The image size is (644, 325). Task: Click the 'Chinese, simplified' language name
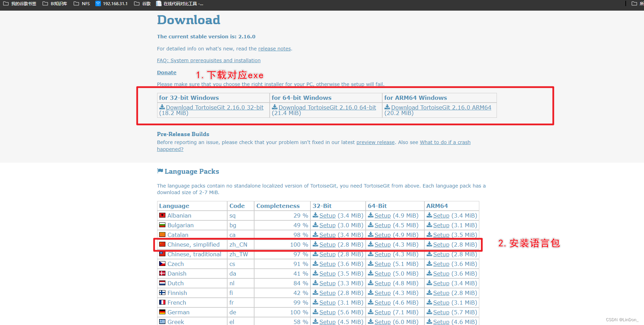click(193, 245)
